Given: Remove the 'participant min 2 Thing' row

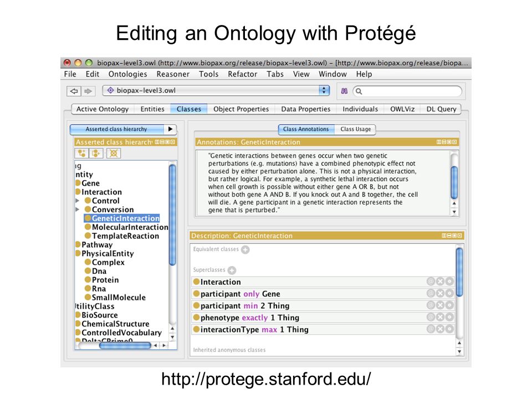Looking at the screenshot, I should click(440, 305).
